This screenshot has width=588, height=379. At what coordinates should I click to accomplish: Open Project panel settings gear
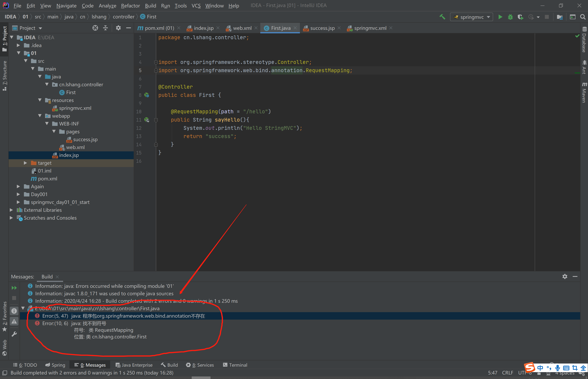(118, 28)
